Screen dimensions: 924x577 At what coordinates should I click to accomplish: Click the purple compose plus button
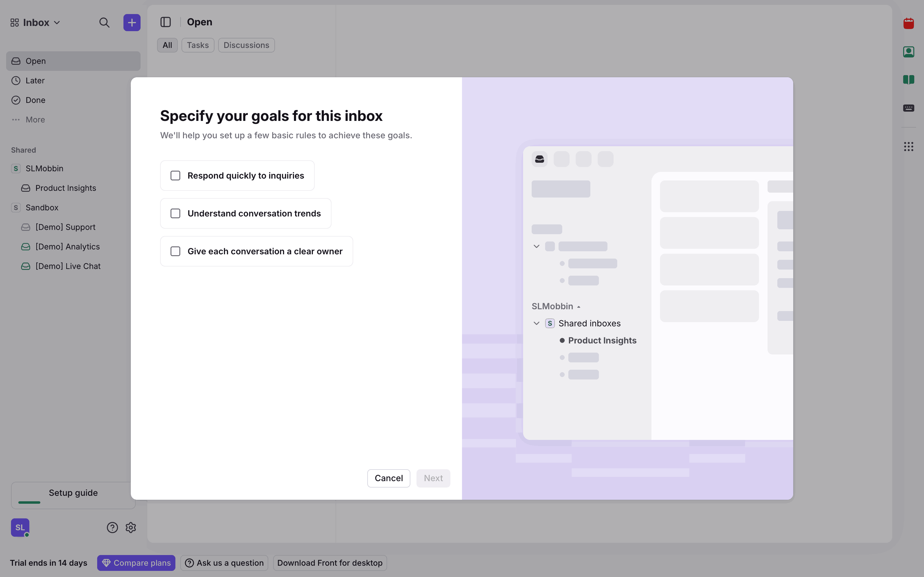[x=132, y=23]
